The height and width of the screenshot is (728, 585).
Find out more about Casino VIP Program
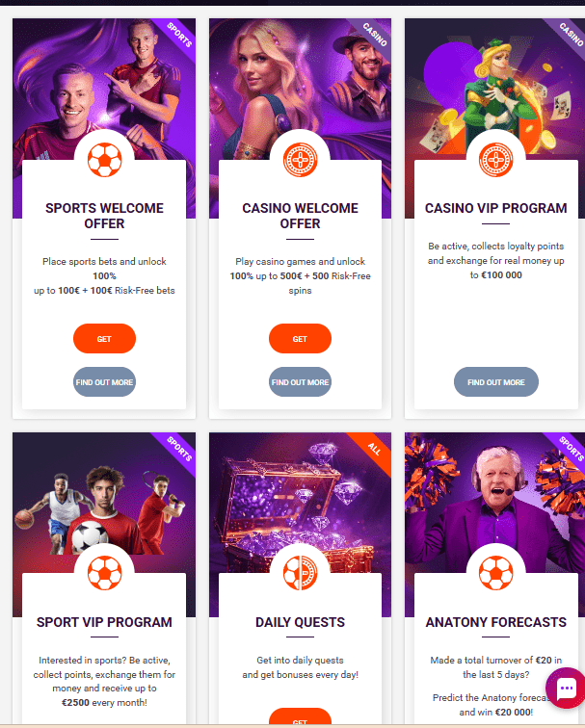(x=496, y=382)
